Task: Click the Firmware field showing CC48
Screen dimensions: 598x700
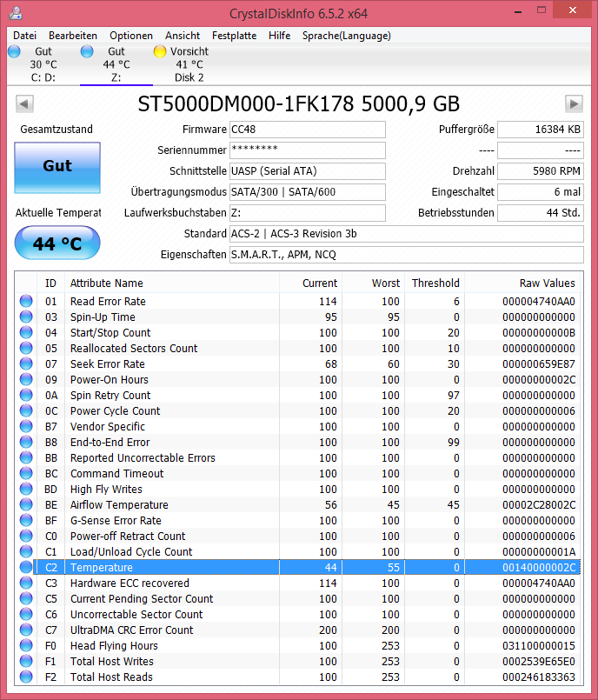Action: point(308,130)
